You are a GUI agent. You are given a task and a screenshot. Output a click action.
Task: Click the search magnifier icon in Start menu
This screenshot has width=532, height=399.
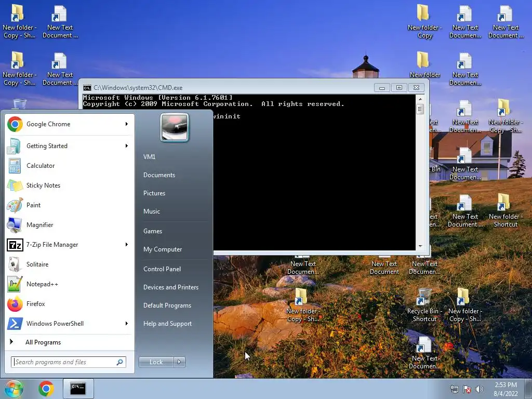(x=120, y=362)
